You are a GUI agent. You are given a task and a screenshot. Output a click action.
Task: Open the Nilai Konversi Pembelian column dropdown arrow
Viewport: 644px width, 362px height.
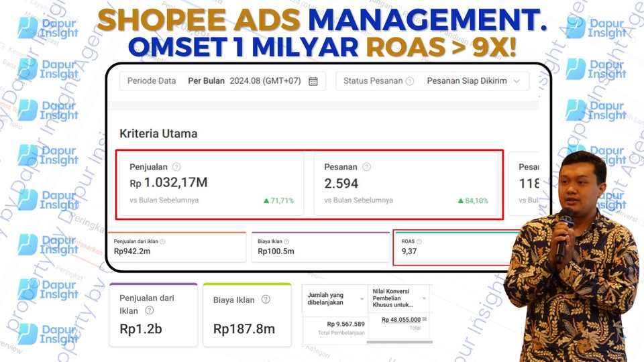(424, 298)
